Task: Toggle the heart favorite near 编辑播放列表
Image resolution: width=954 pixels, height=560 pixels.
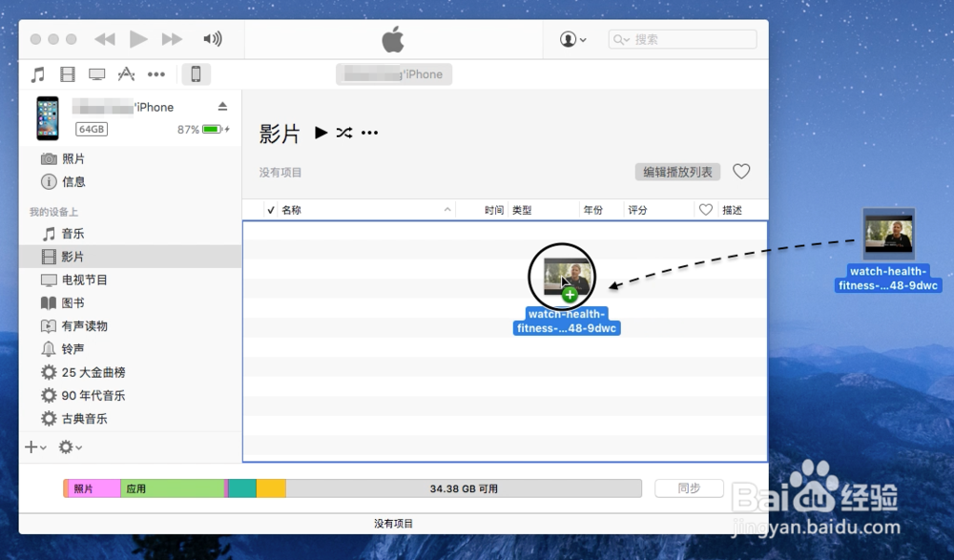Action: (741, 172)
